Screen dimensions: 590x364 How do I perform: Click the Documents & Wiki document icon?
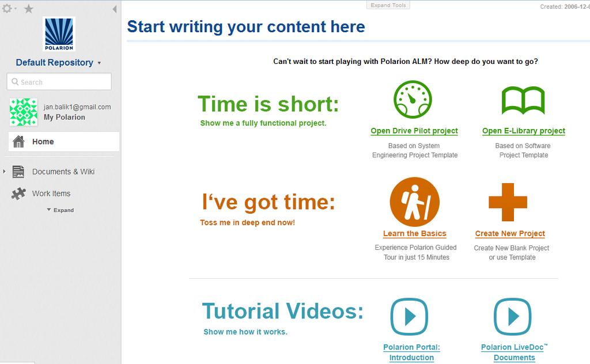[18, 172]
